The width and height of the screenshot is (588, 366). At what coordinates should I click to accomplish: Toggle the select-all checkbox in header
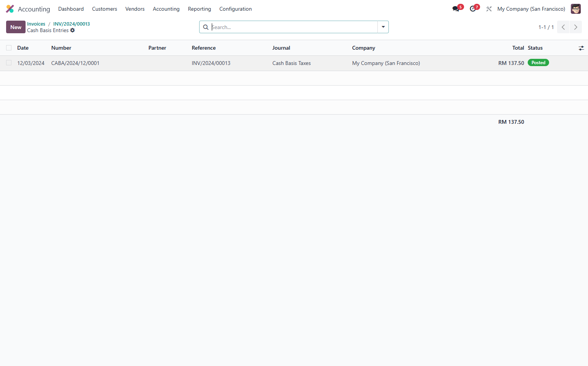click(x=9, y=48)
